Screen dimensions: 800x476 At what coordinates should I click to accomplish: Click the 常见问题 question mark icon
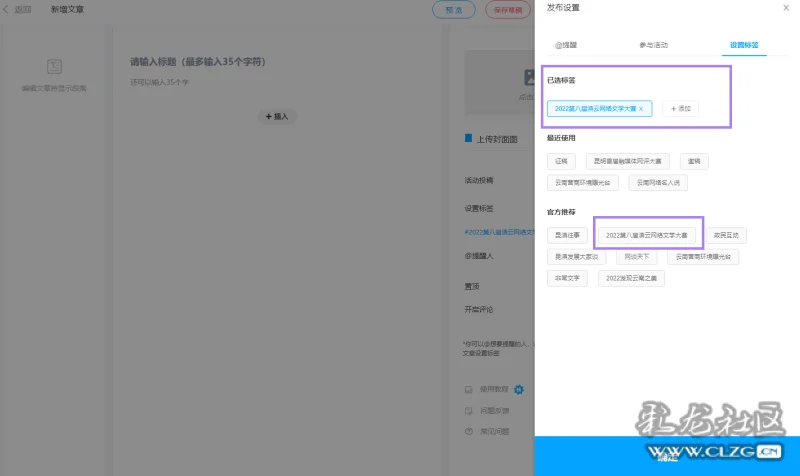click(x=469, y=432)
